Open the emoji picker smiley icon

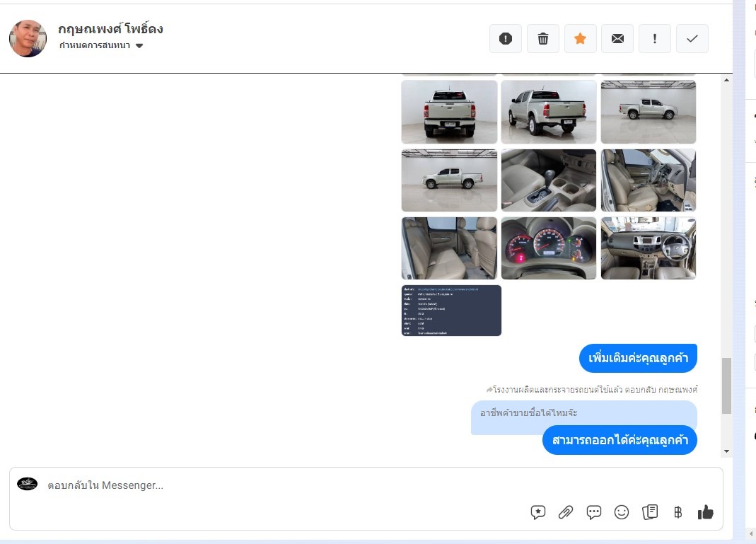click(622, 512)
